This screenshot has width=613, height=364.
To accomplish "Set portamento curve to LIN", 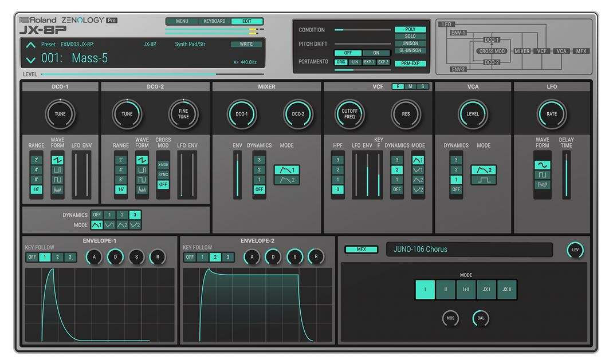I will [x=355, y=62].
